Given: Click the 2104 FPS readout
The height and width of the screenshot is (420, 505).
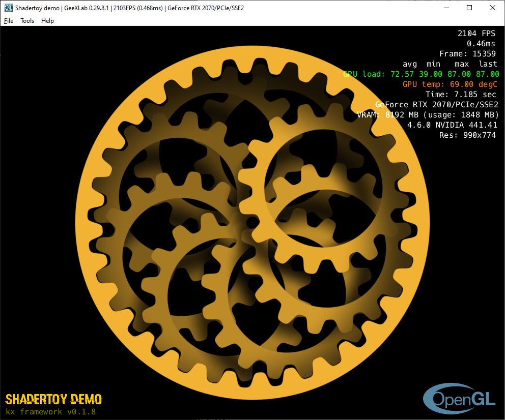Looking at the screenshot, I should pyautogui.click(x=476, y=34).
